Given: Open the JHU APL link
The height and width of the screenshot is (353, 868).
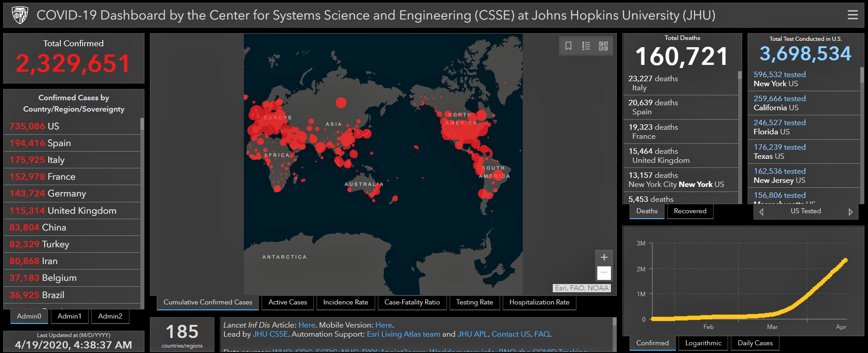Looking at the screenshot, I should click(x=472, y=334).
